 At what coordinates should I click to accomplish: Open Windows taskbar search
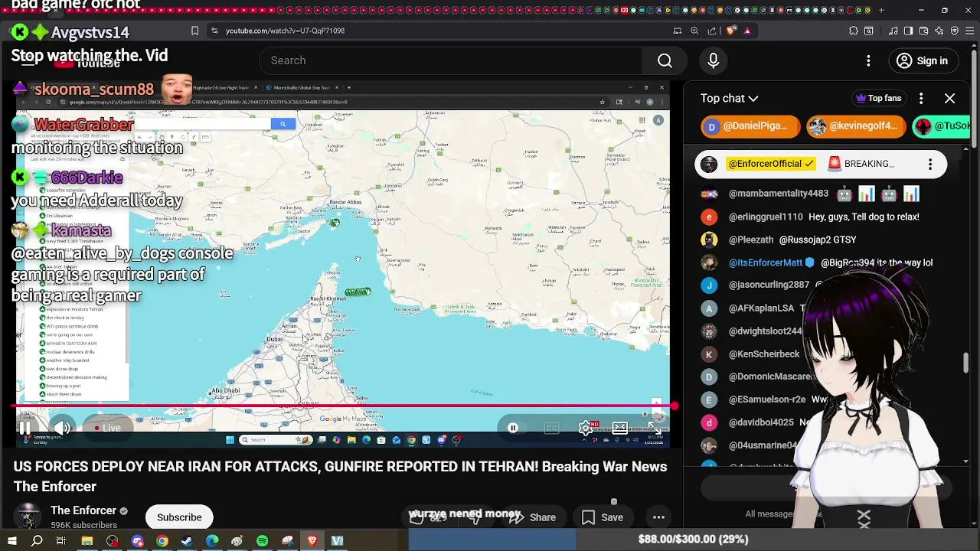coord(37,541)
